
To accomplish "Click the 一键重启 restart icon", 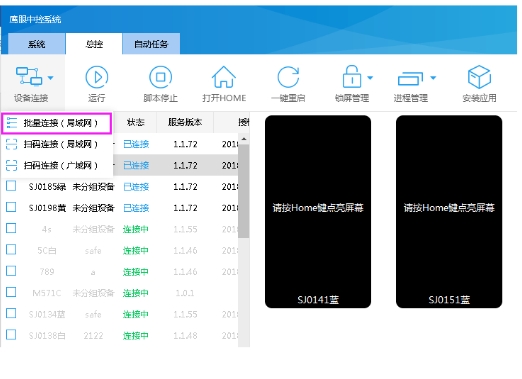I will pos(288,77).
